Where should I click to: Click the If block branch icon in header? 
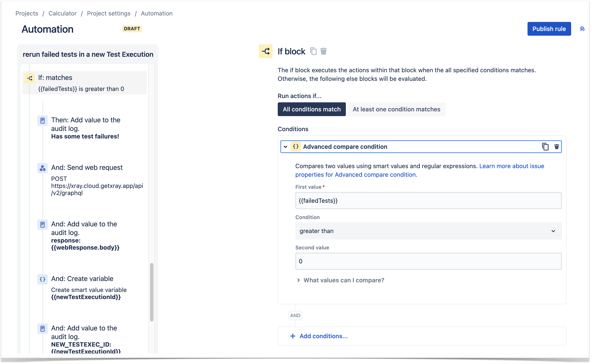[265, 51]
